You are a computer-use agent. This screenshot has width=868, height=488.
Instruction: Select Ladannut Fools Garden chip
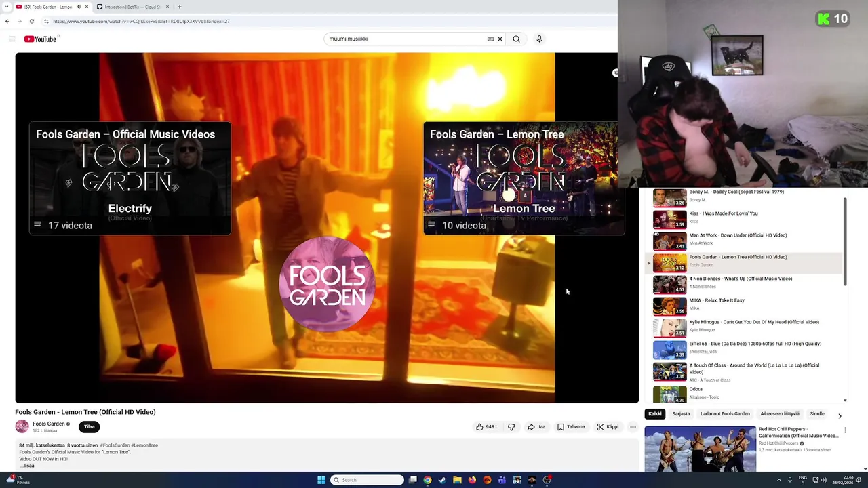(725, 414)
